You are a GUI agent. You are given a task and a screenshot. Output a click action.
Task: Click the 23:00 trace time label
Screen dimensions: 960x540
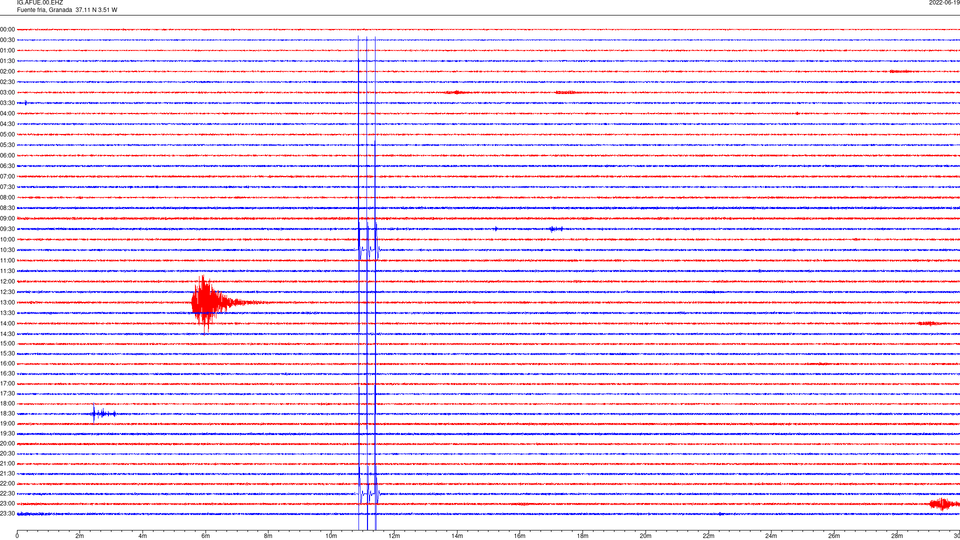tap(7, 504)
